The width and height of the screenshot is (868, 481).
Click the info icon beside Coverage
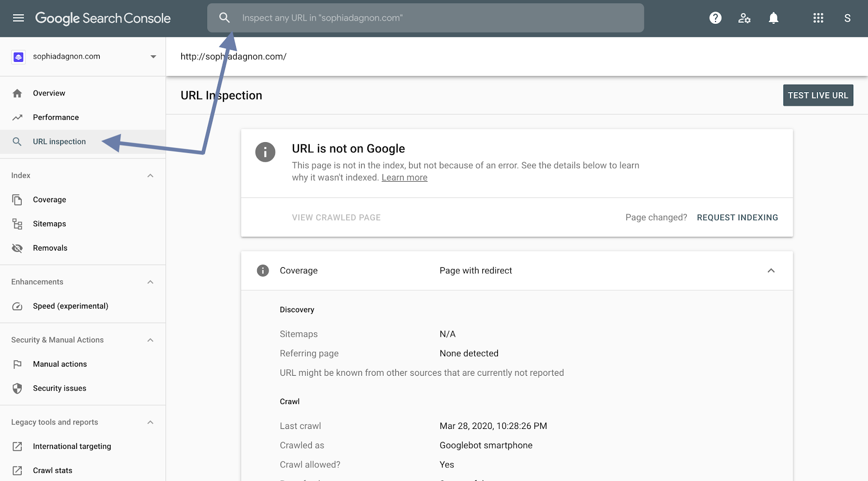click(x=263, y=271)
